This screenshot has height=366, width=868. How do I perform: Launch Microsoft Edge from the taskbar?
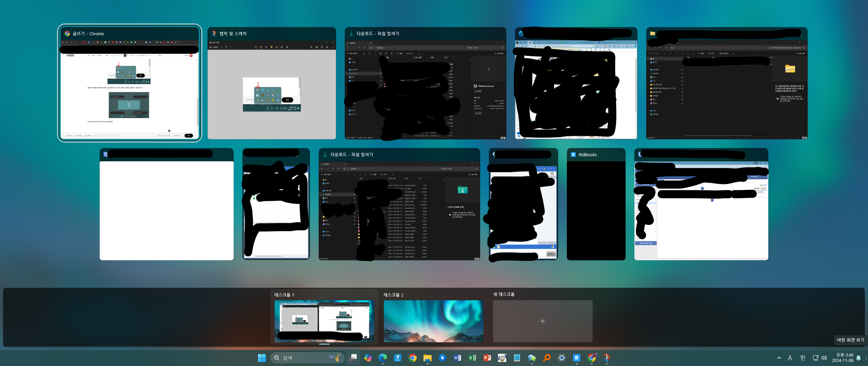click(x=382, y=358)
